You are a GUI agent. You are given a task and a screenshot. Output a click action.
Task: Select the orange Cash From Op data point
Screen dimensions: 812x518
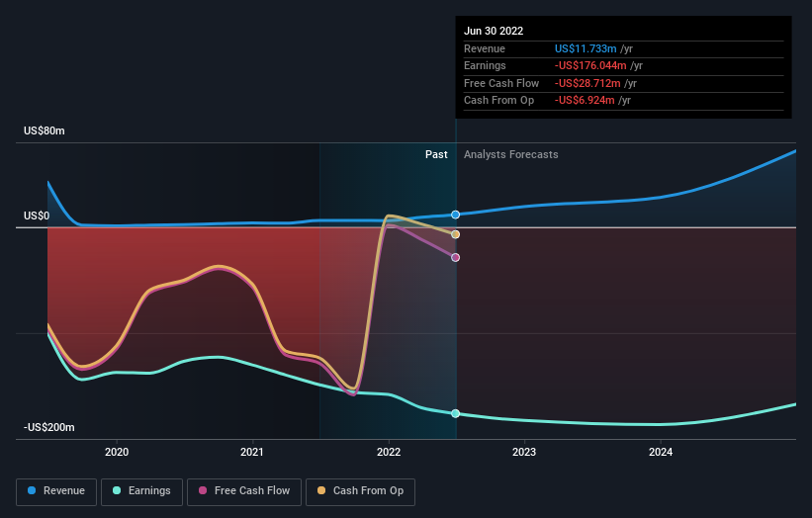click(x=455, y=234)
